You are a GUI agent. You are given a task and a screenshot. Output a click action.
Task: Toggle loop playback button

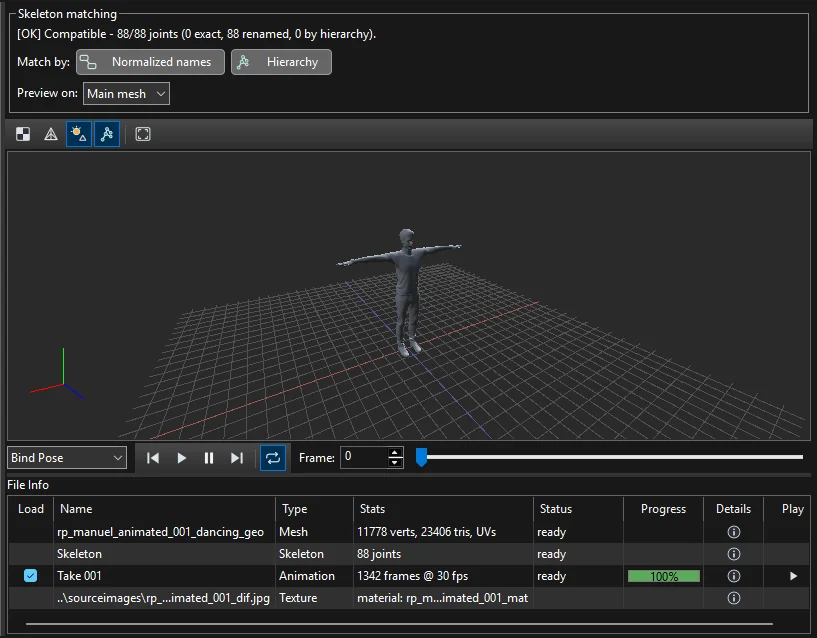pyautogui.click(x=273, y=458)
